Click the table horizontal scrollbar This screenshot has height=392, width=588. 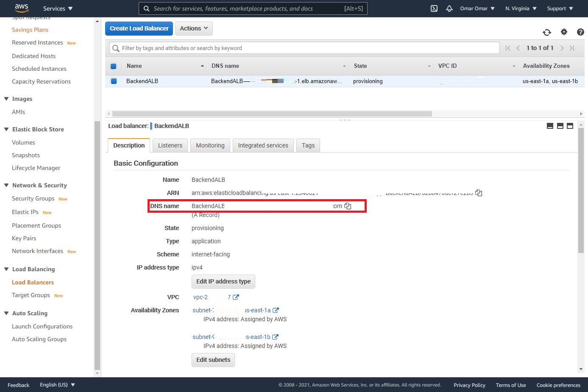tap(272, 114)
